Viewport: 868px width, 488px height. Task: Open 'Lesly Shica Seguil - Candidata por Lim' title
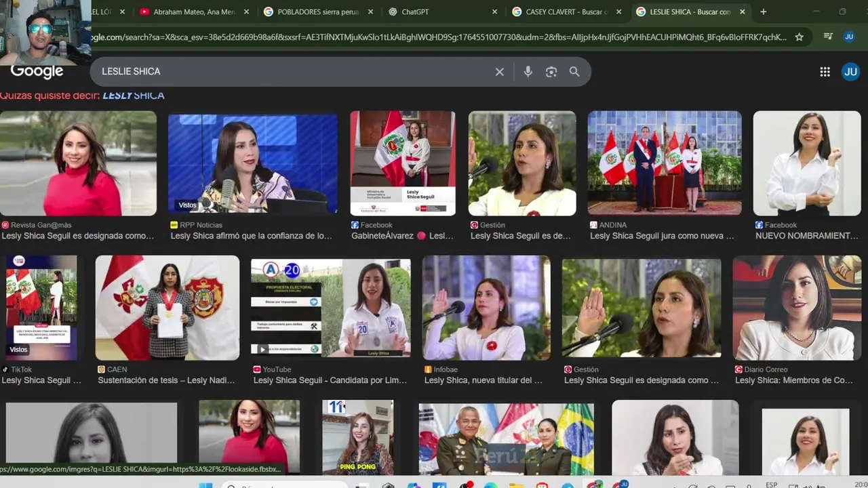coord(330,380)
